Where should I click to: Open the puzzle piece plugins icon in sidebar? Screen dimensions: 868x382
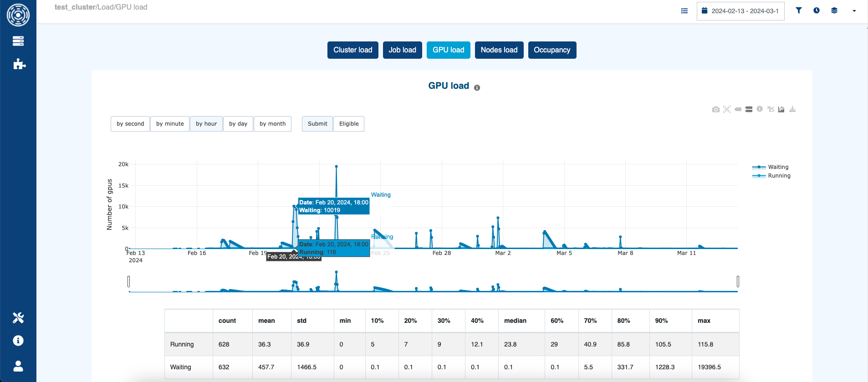pyautogui.click(x=19, y=64)
